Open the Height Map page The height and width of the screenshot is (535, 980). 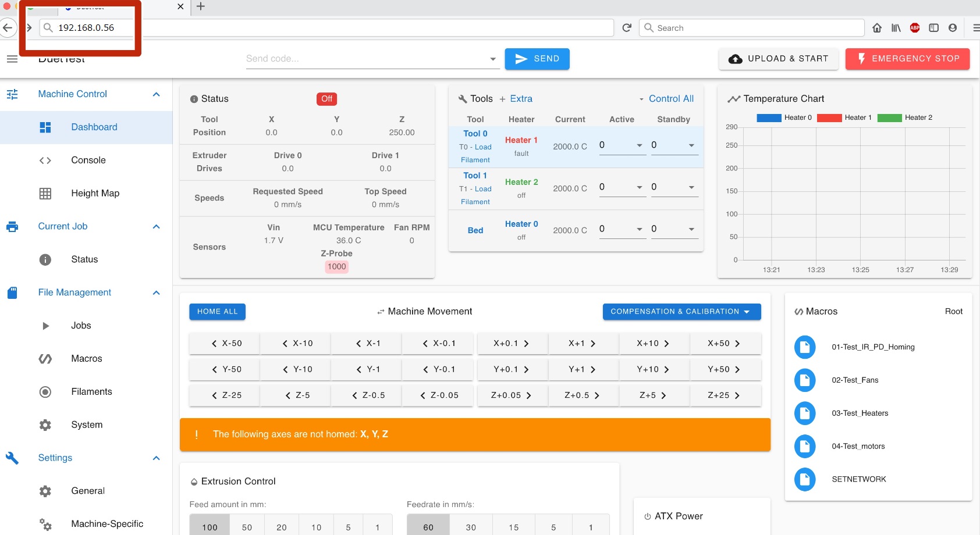86,194
